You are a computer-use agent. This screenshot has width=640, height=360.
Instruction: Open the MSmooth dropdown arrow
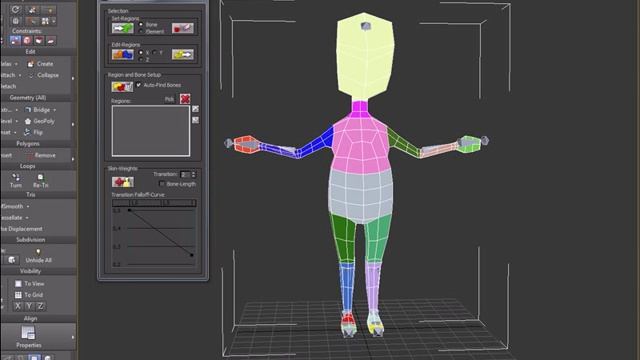click(28, 207)
